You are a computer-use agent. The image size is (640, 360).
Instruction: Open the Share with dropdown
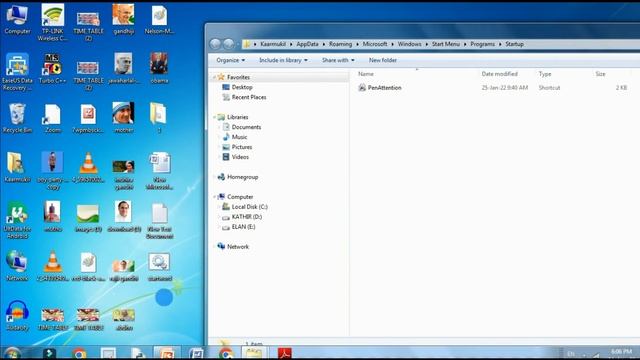pyautogui.click(x=338, y=60)
